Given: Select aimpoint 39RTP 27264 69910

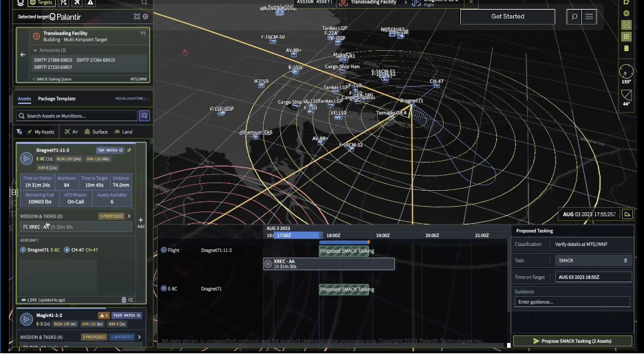Looking at the screenshot, I should (x=96, y=60).
